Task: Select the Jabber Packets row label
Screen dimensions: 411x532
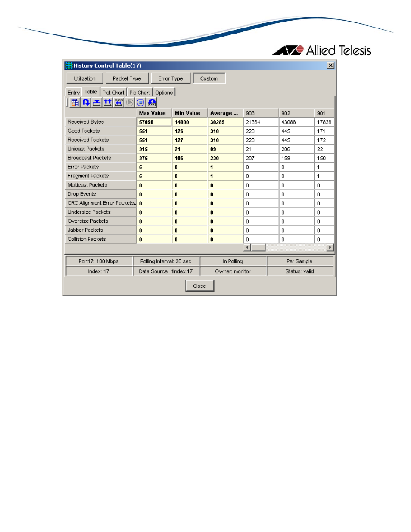Action: coord(101,230)
